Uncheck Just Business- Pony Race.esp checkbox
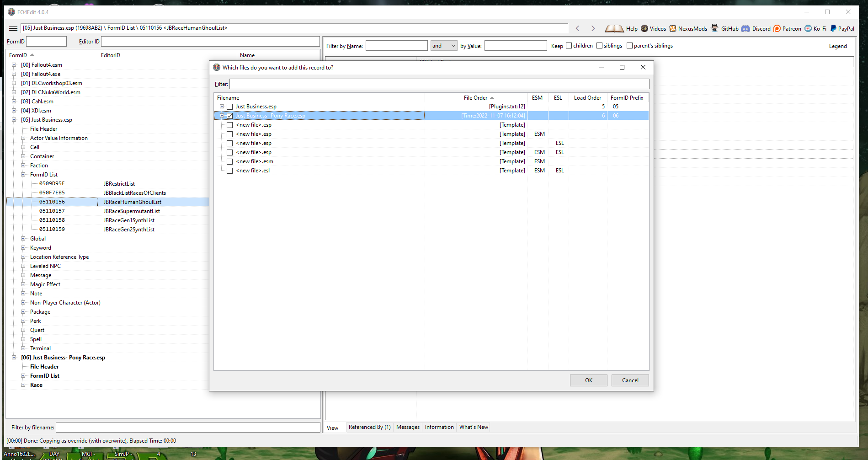Screen dimensions: 868x460 [x=230, y=116]
